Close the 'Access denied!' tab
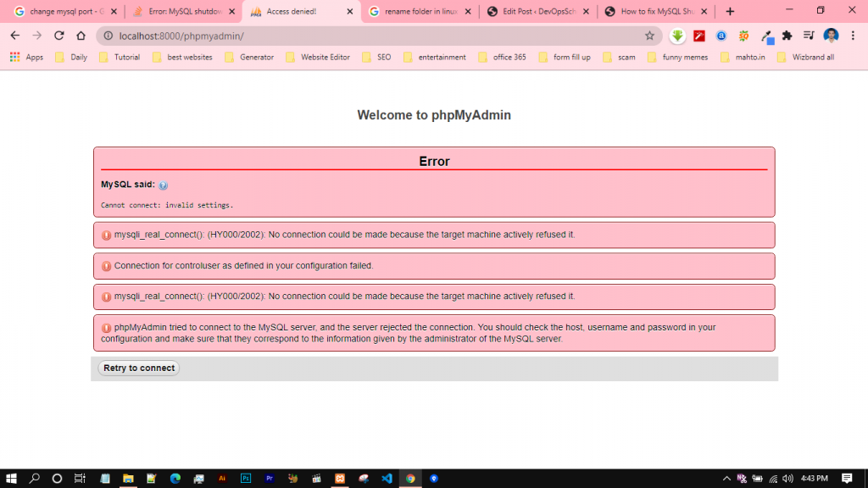The height and width of the screenshot is (488, 868). [350, 12]
